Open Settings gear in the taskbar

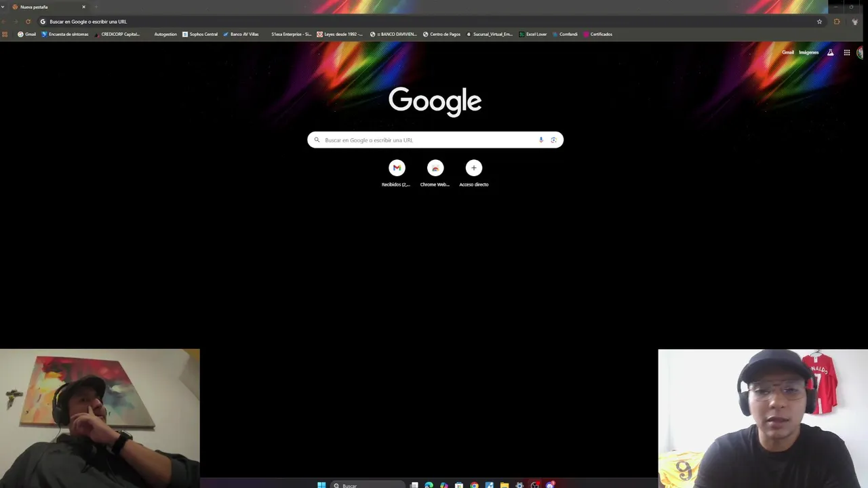tap(519, 485)
